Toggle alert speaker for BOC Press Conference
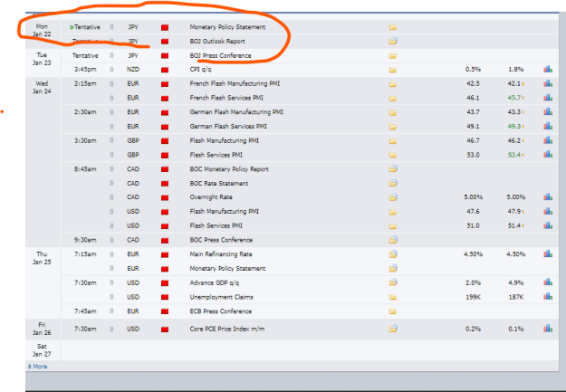 (x=111, y=240)
